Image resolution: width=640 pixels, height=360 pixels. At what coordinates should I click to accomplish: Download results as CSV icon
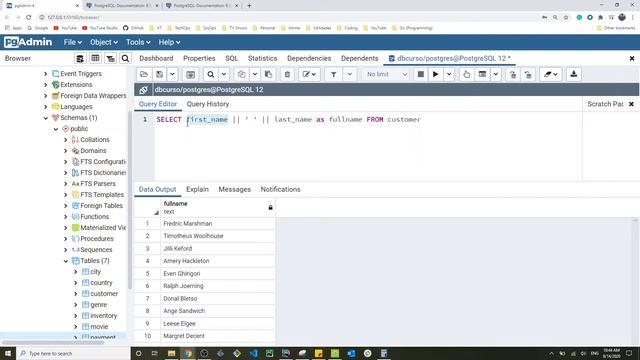coord(573,74)
